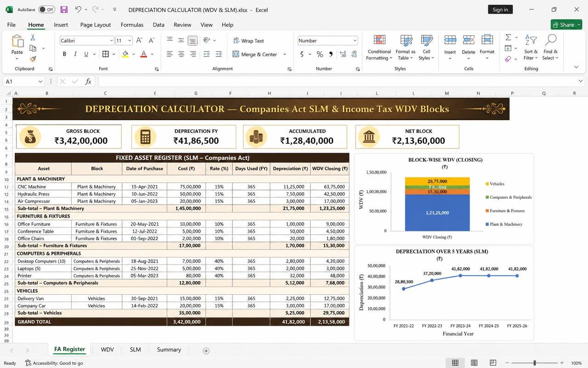Click the Align Left icon
The height and width of the screenshot is (368, 588).
pyautogui.click(x=170, y=54)
